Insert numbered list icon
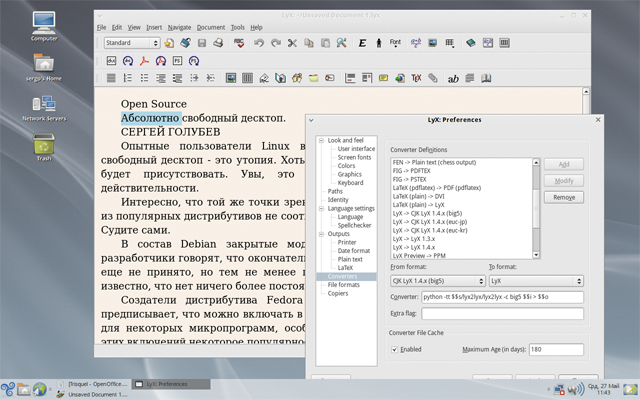 coord(128,78)
